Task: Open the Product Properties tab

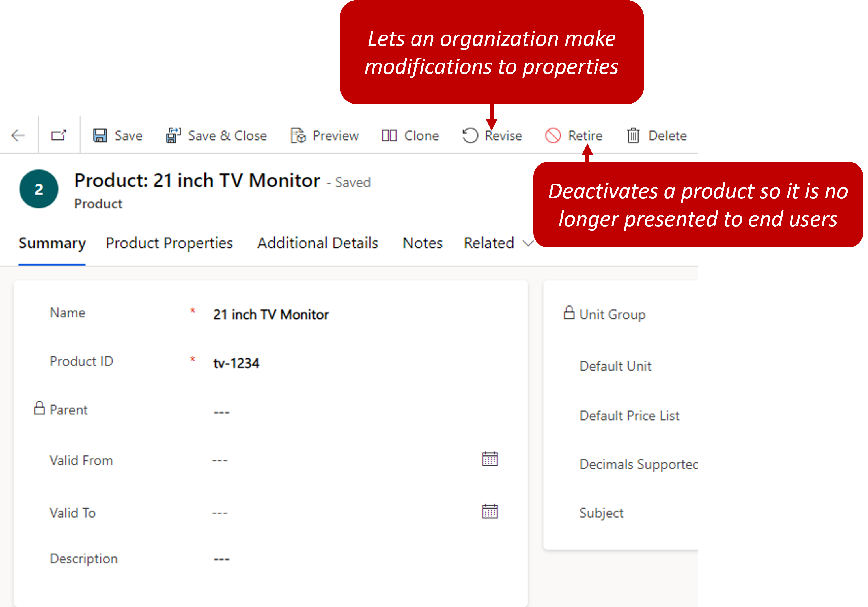Action: click(169, 243)
